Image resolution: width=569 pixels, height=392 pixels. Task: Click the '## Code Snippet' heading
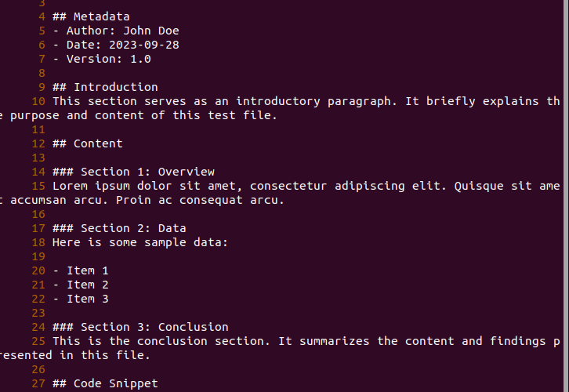[105, 383]
